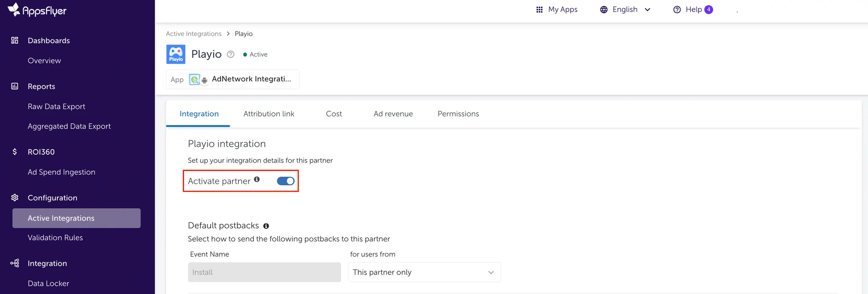868x294 pixels.
Task: Click the Activate partner info icon
Action: click(x=257, y=179)
